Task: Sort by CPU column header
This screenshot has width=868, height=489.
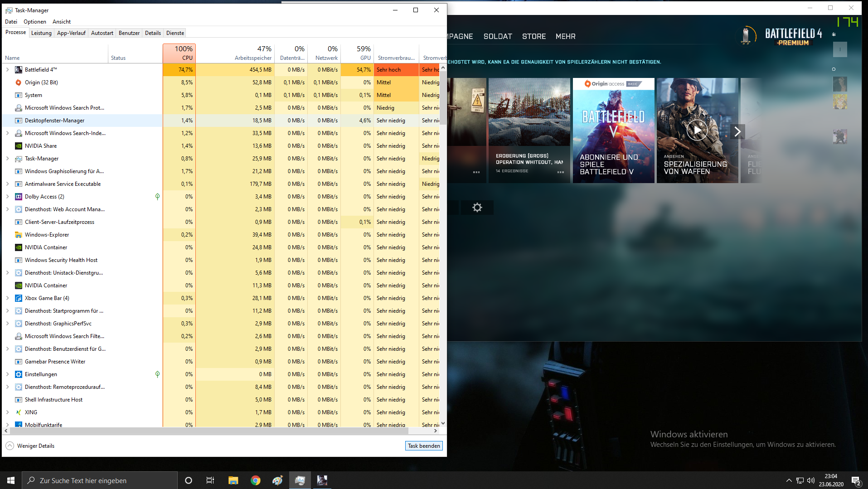Action: point(179,53)
